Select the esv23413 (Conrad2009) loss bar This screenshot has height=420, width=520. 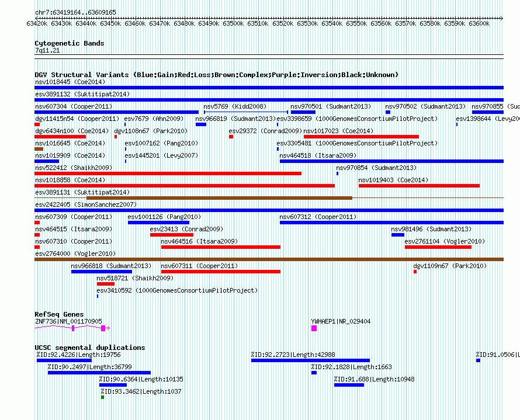click(x=172, y=235)
